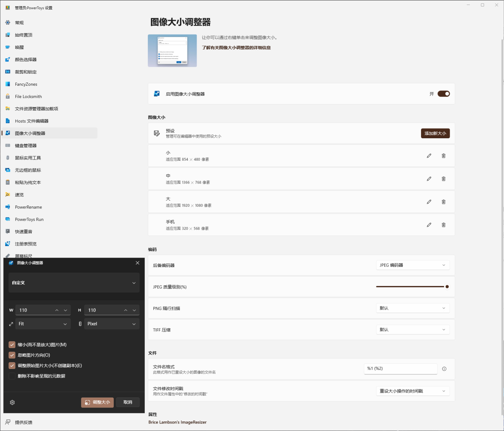Uncheck 忽略图片方向 checkbox
The image size is (504, 431).
(x=12, y=355)
